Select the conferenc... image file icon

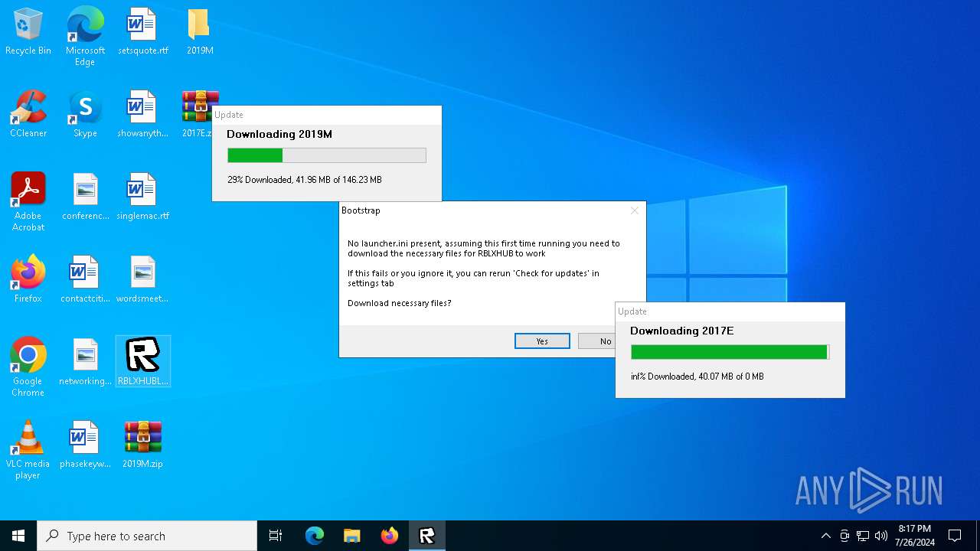click(x=85, y=197)
